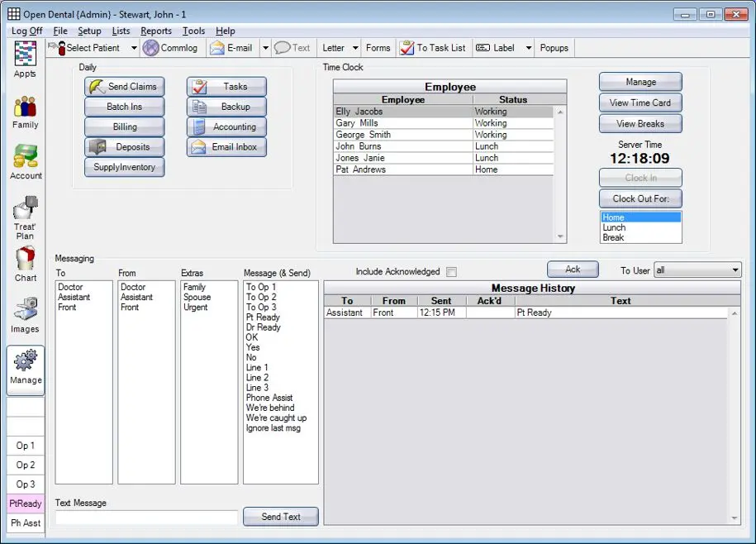Open the Popups tool
Image resolution: width=756 pixels, height=544 pixels.
click(554, 47)
